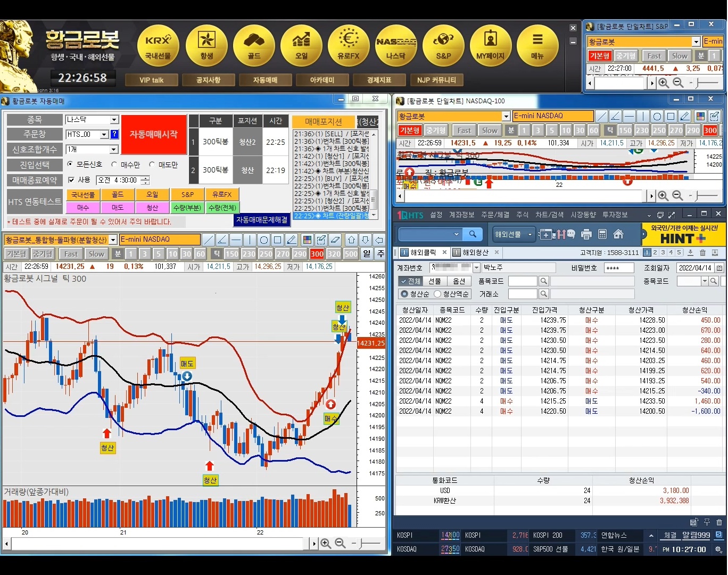Image resolution: width=728 pixels, height=575 pixels.
Task: Open the 차트/검색 menu in HTS
Action: click(549, 215)
